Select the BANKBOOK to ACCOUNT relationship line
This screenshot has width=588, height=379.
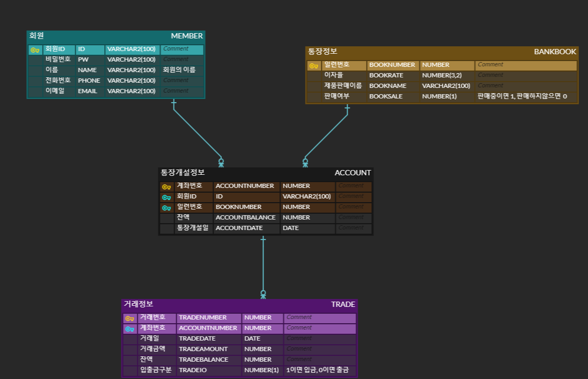(x=326, y=136)
